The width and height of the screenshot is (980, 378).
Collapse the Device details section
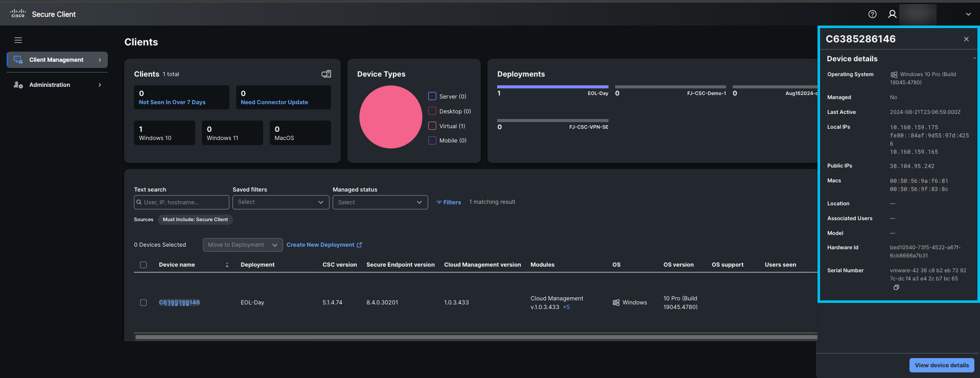click(x=974, y=59)
